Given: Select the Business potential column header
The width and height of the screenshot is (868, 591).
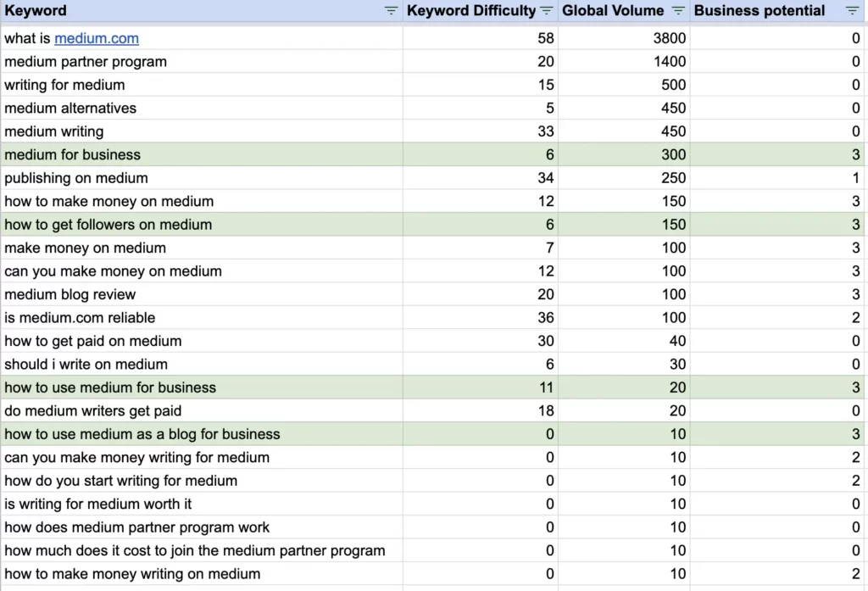Looking at the screenshot, I should point(759,11).
